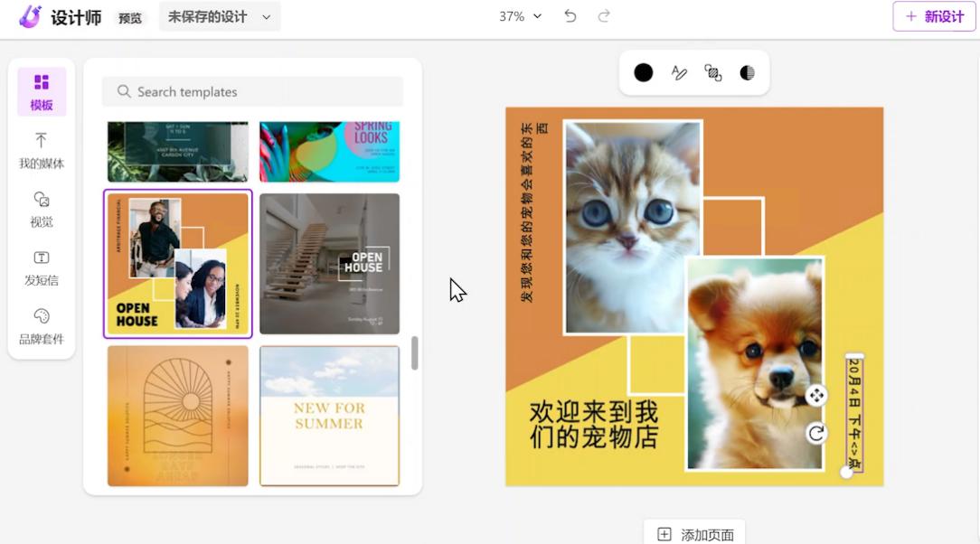980x544 pixels.
Task: Select the OPEN HOUSE staircase template thumbnail
Action: [329, 263]
